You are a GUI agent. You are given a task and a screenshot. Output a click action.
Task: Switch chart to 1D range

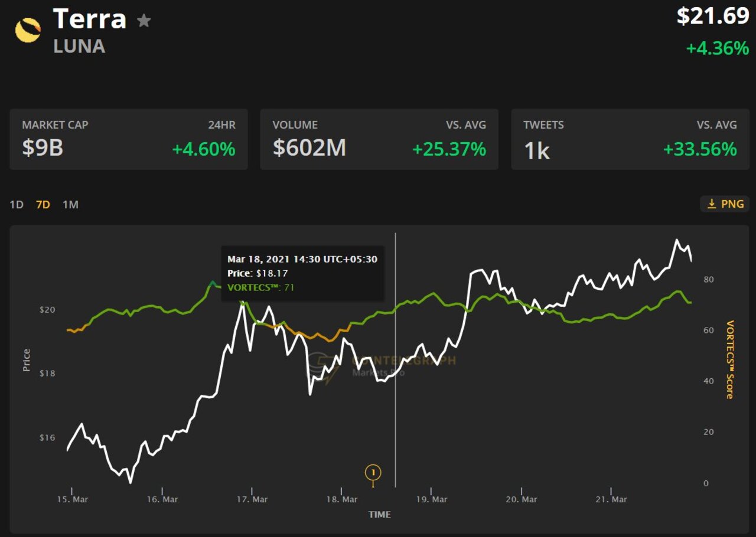17,205
